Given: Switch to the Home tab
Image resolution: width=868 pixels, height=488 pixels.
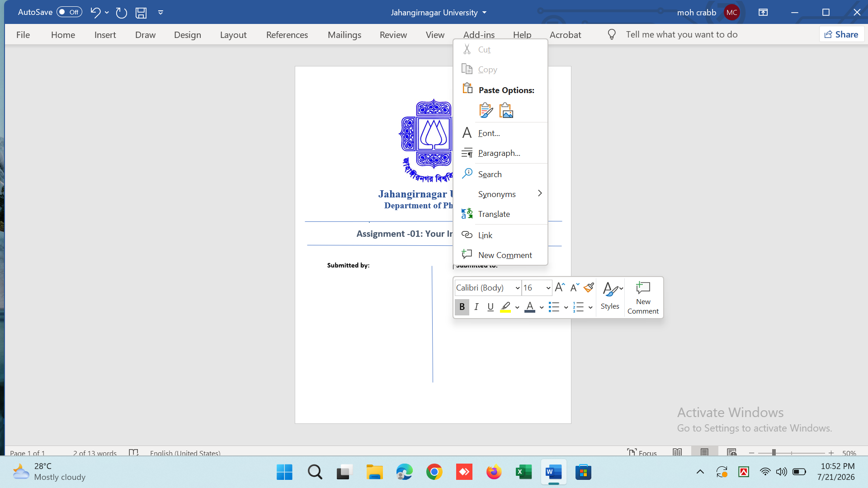Looking at the screenshot, I should 63,35.
